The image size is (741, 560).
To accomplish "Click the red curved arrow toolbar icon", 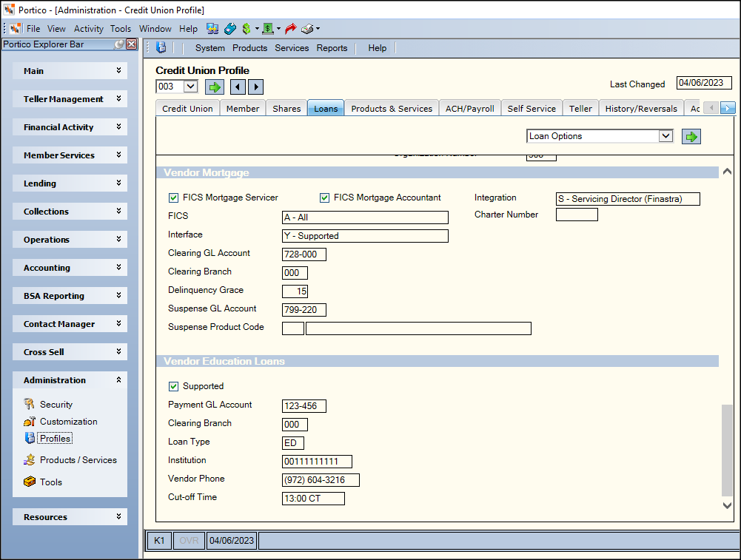I will pyautogui.click(x=291, y=29).
